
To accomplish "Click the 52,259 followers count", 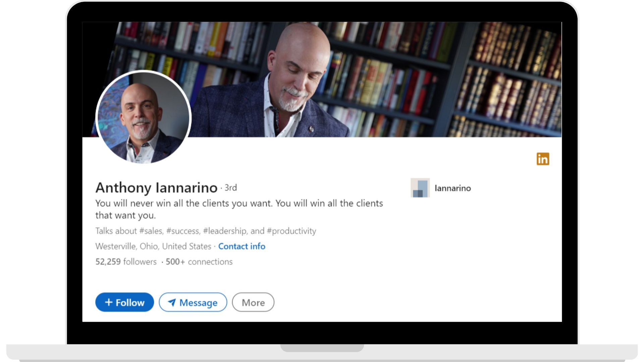I will click(124, 262).
